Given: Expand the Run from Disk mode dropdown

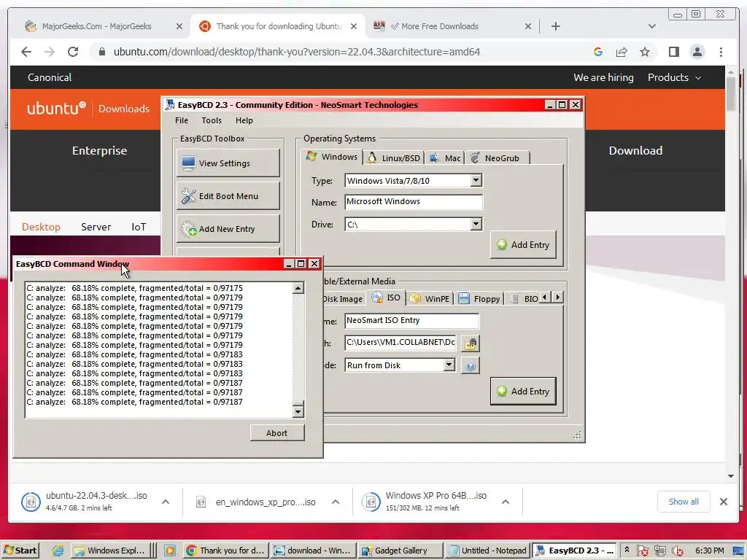Looking at the screenshot, I should (x=449, y=365).
